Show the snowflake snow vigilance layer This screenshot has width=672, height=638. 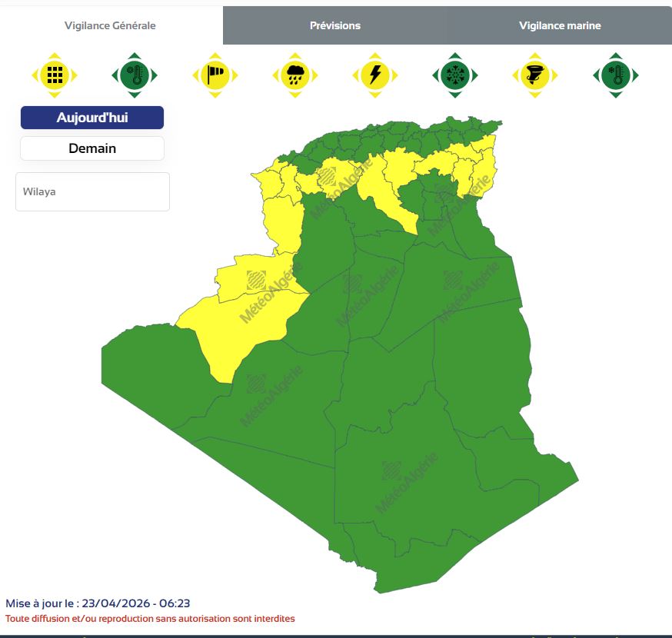click(455, 75)
